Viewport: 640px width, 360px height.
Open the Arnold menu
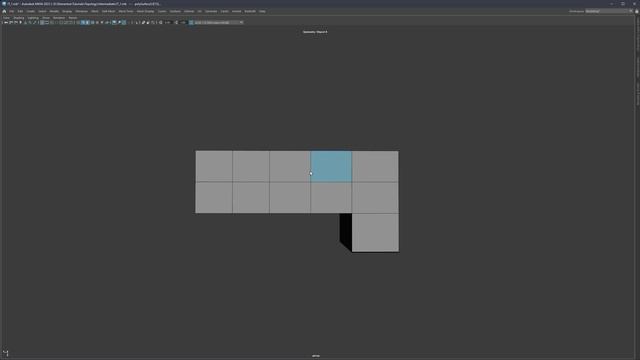point(236,11)
